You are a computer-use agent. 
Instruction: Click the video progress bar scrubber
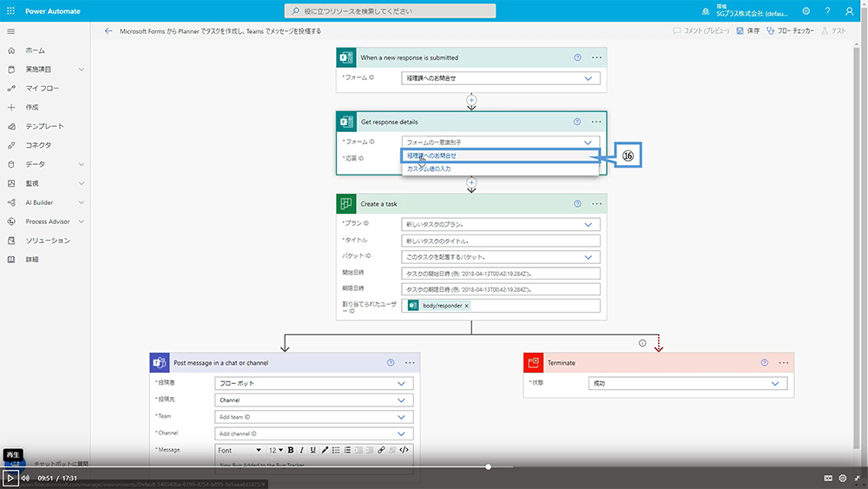point(488,466)
